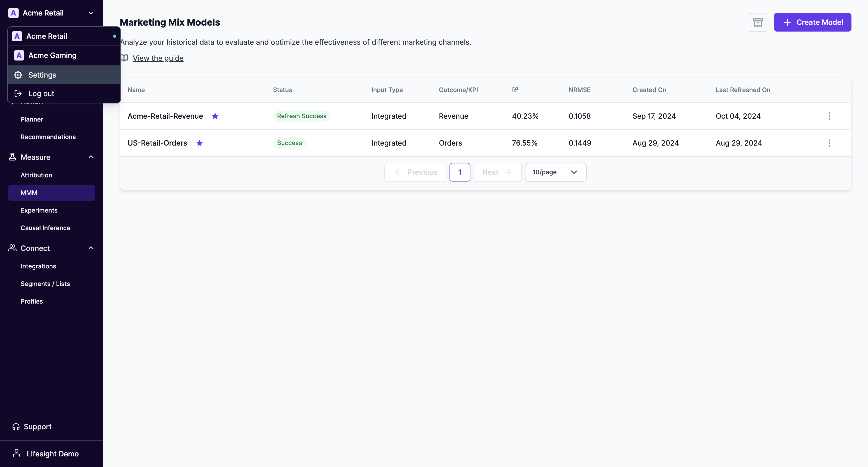
Task: Open Experiments in the sidebar
Action: point(39,210)
